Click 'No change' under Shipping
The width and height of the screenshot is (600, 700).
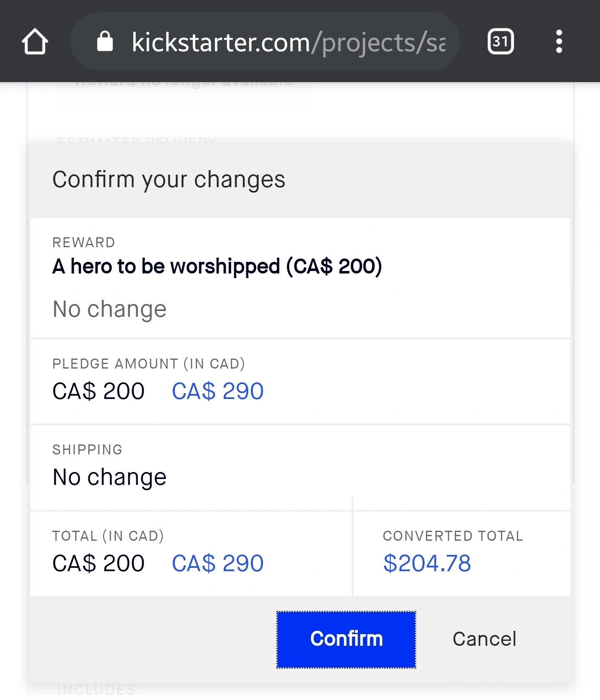[110, 477]
